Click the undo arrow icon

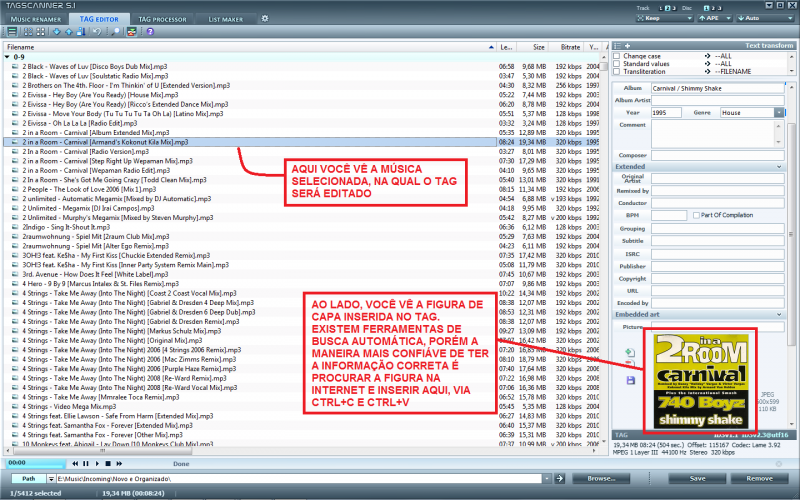click(x=96, y=32)
